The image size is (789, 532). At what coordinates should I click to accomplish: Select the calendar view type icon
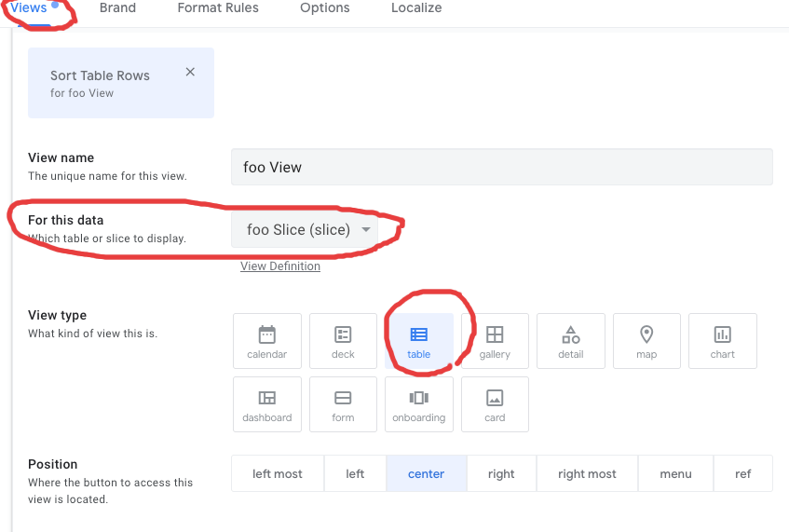(266, 340)
